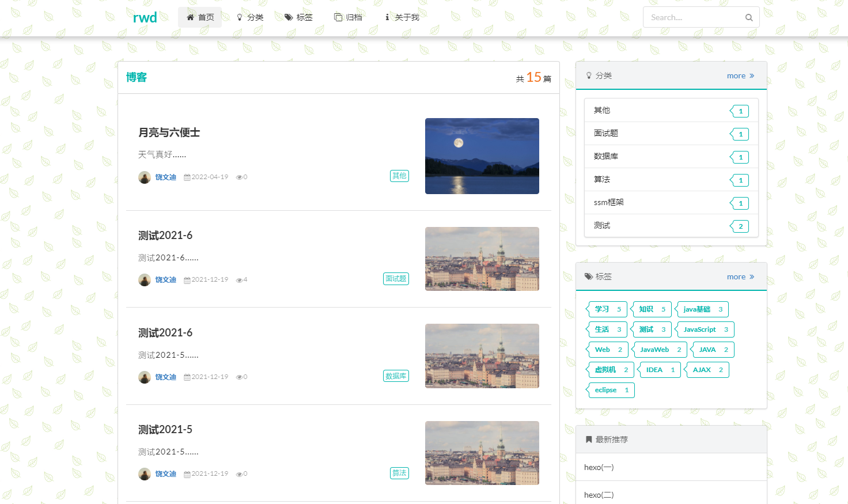The width and height of the screenshot is (848, 504).
Task: Click author name 饶文迪 on 2022-04-19 post
Action: 166,177
